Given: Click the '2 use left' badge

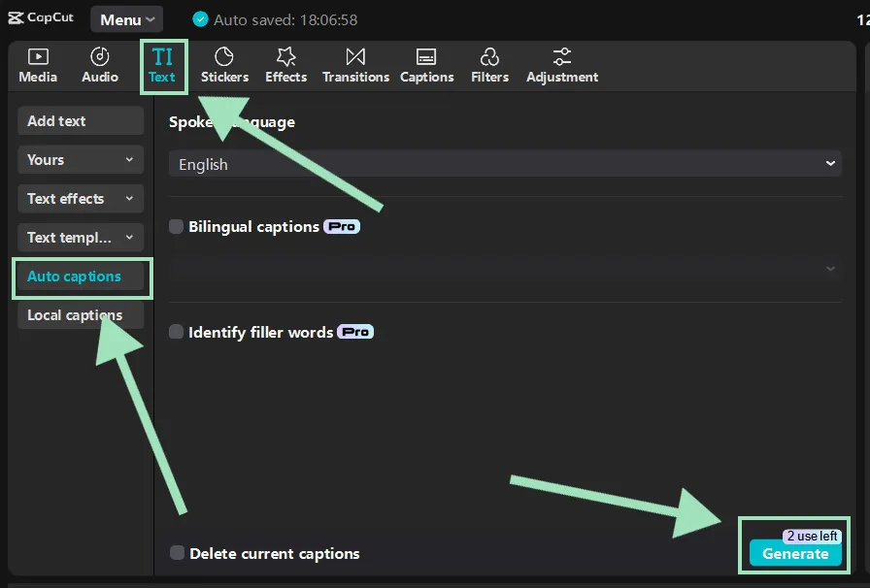Looking at the screenshot, I should point(813,536).
